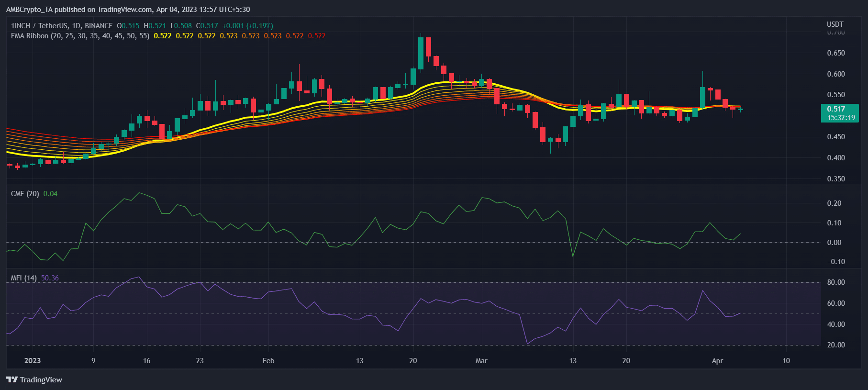Click the TradingView logo icon
The width and height of the screenshot is (868, 390).
(12, 379)
